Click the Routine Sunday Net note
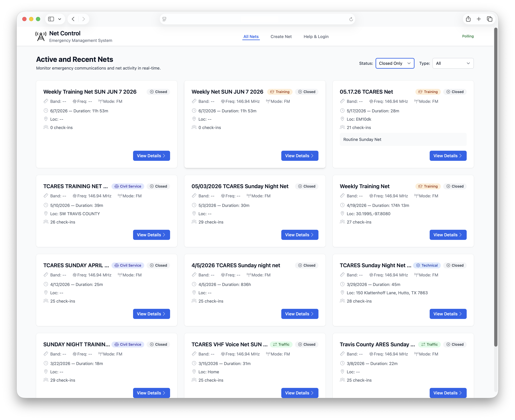 [x=403, y=139]
